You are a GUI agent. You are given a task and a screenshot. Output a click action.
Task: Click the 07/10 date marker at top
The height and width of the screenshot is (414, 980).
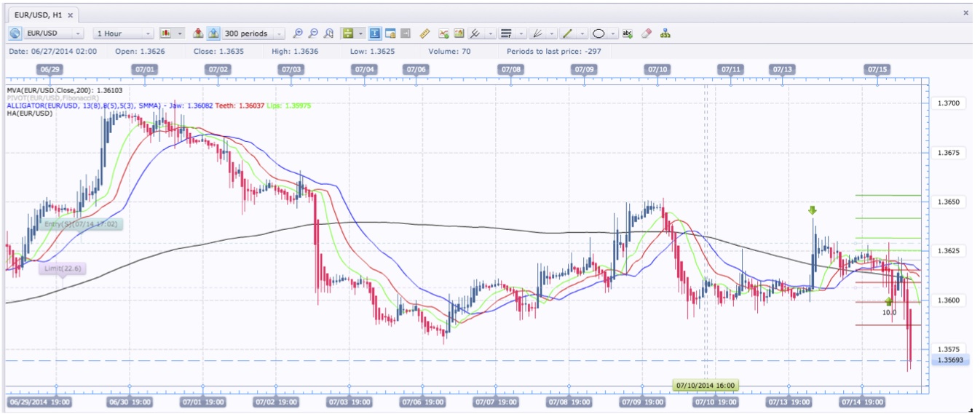tap(657, 69)
